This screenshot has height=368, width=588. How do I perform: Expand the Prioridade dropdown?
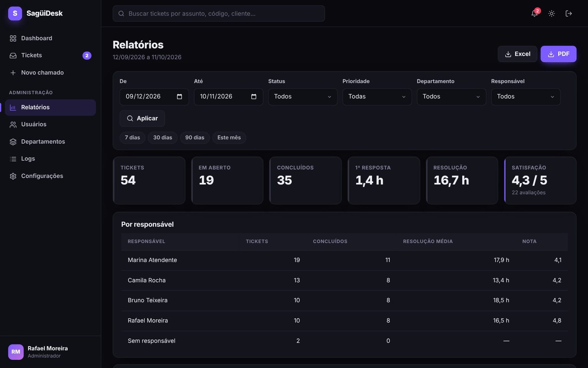377,97
